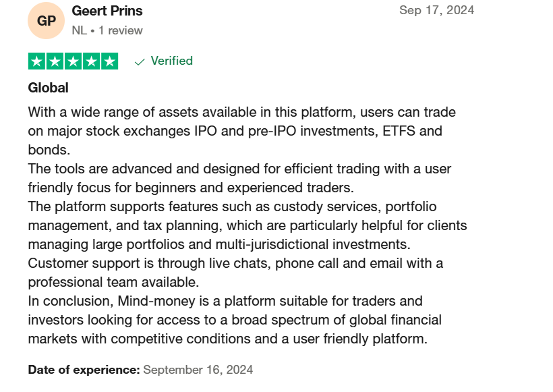This screenshot has width=553, height=392.
Task: Click the NL country label
Action: coord(80,30)
